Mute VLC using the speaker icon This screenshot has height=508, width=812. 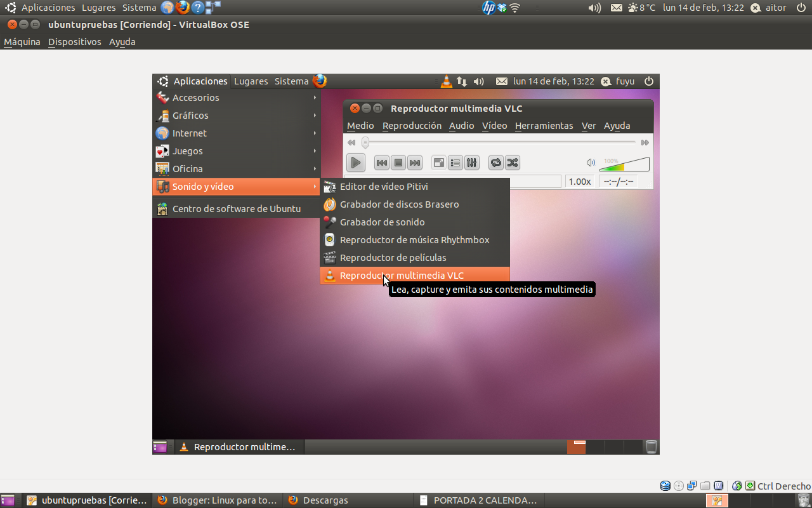point(591,163)
